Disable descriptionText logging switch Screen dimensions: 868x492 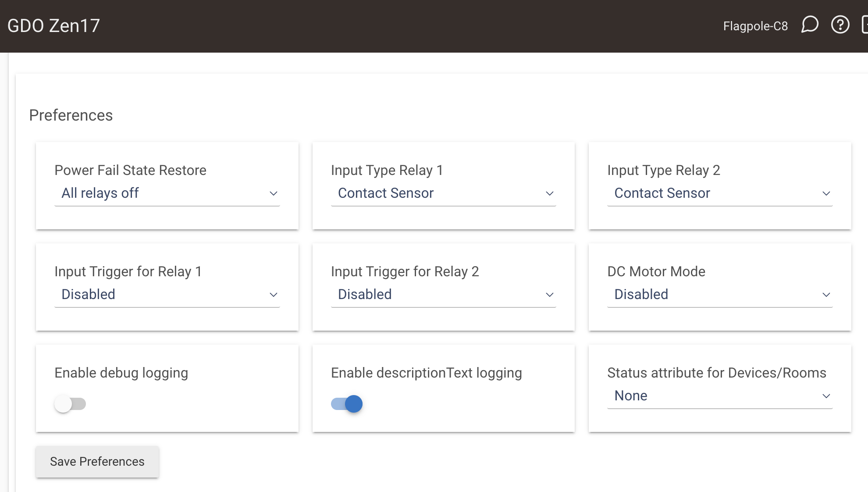click(x=347, y=403)
